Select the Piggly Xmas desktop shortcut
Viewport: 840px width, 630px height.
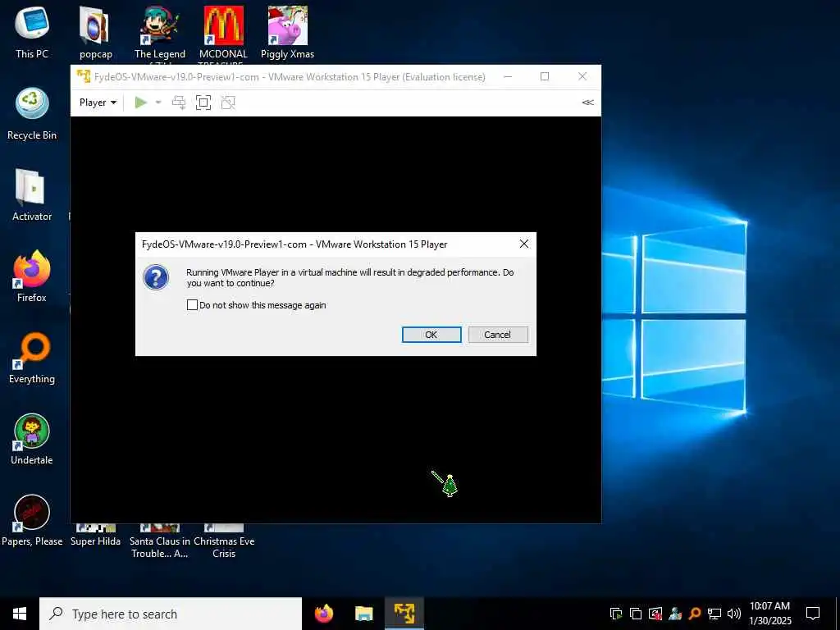[287, 33]
